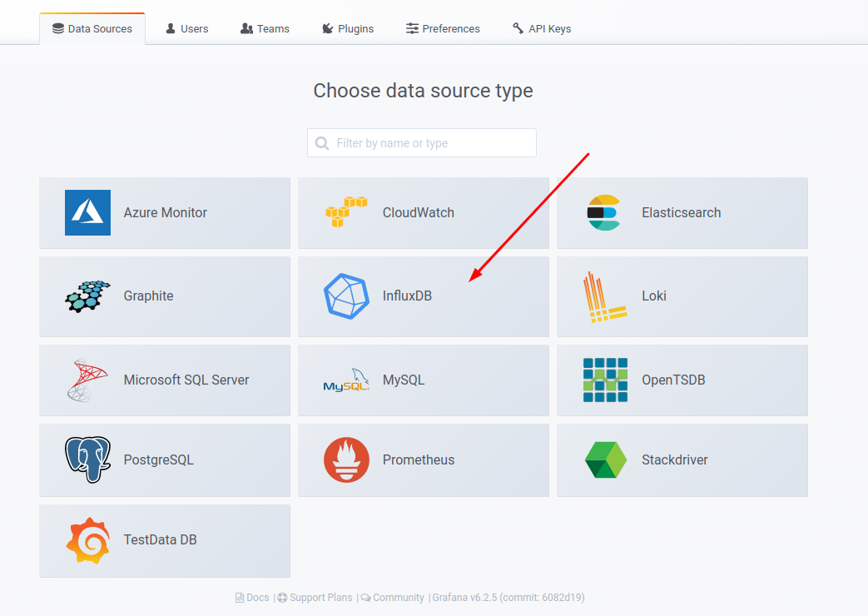Choose the CloudWatch data source label
This screenshot has height=616, width=868.
coord(419,213)
